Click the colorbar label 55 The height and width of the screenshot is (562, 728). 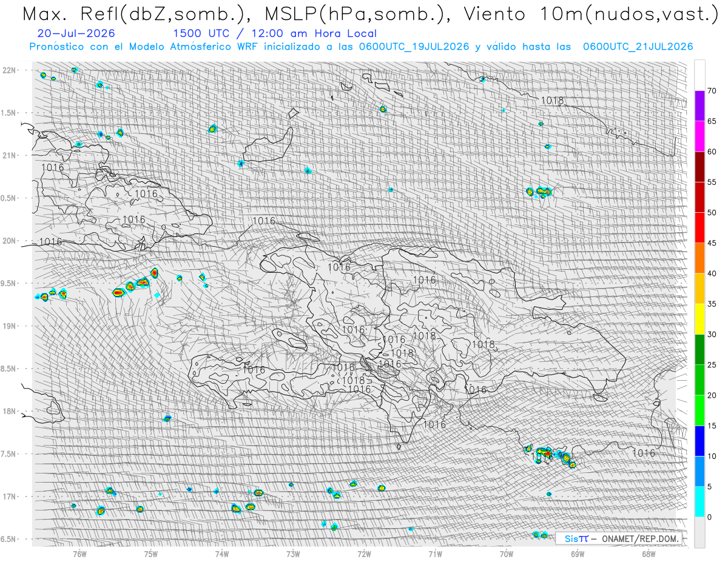click(x=712, y=182)
